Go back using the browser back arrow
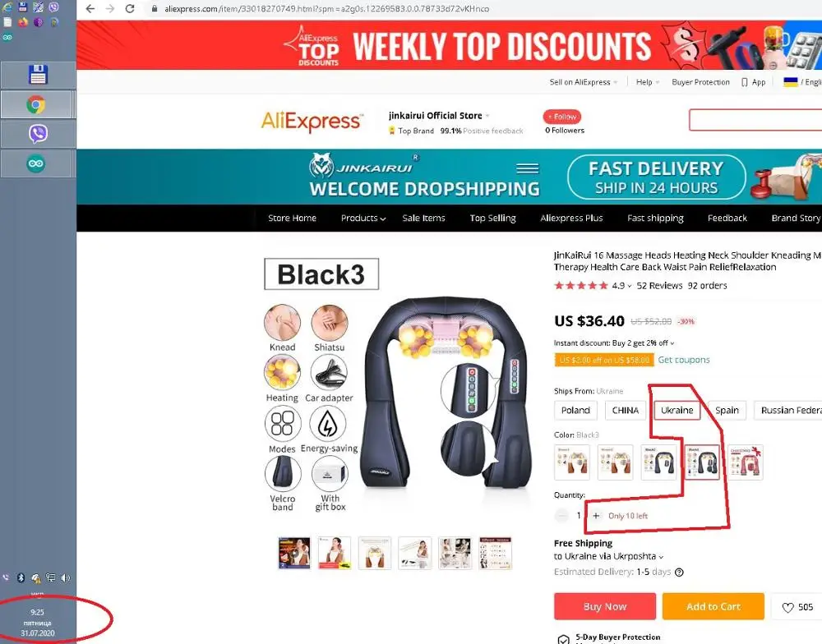The width and height of the screenshot is (822, 644). (x=90, y=8)
